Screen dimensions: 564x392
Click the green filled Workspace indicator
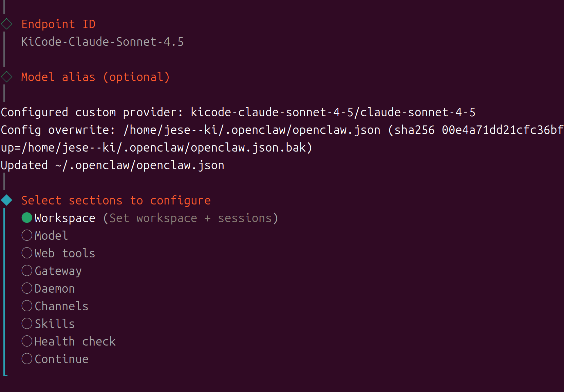click(26, 218)
